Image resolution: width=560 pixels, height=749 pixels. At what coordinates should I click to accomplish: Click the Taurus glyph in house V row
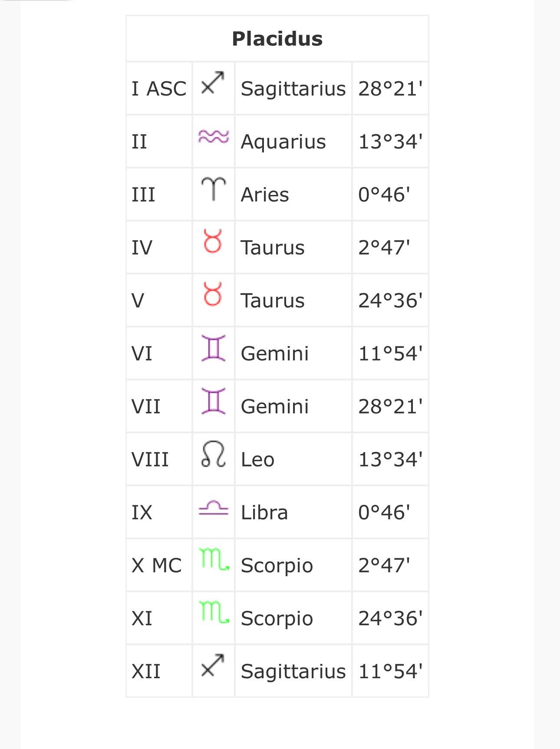tap(213, 294)
